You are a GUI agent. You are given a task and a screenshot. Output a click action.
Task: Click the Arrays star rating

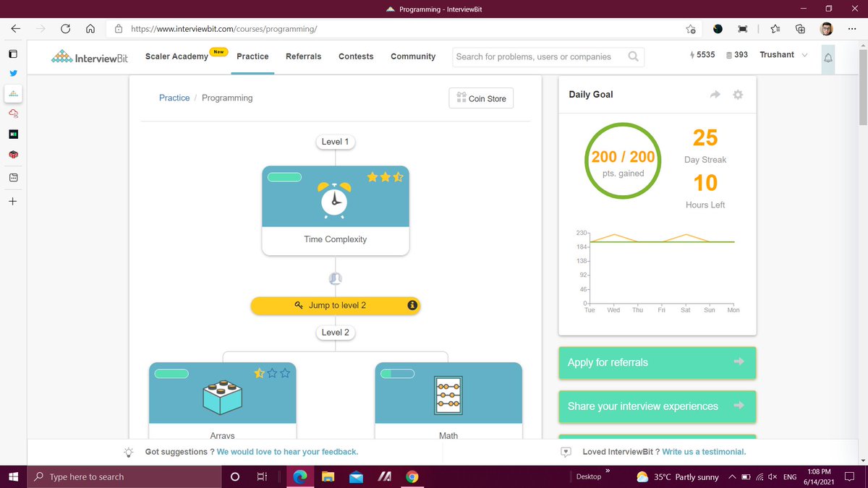tap(272, 373)
